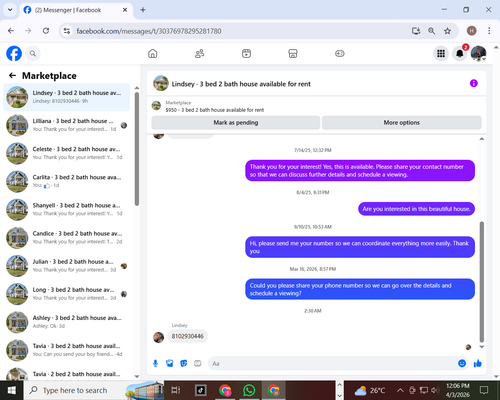500x400 pixels.
Task: Open a new browser tab
Action: (x=143, y=10)
